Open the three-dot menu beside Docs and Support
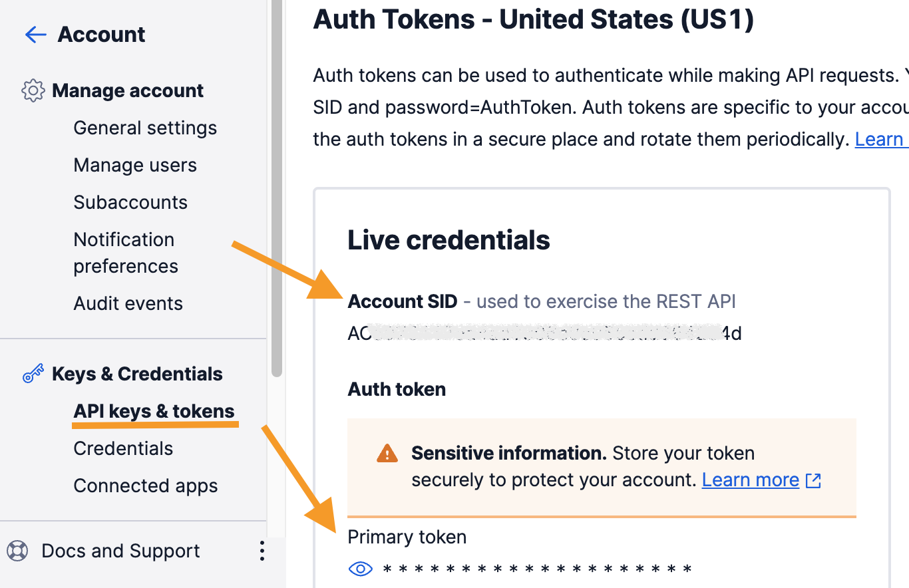The image size is (909, 588). point(262,551)
